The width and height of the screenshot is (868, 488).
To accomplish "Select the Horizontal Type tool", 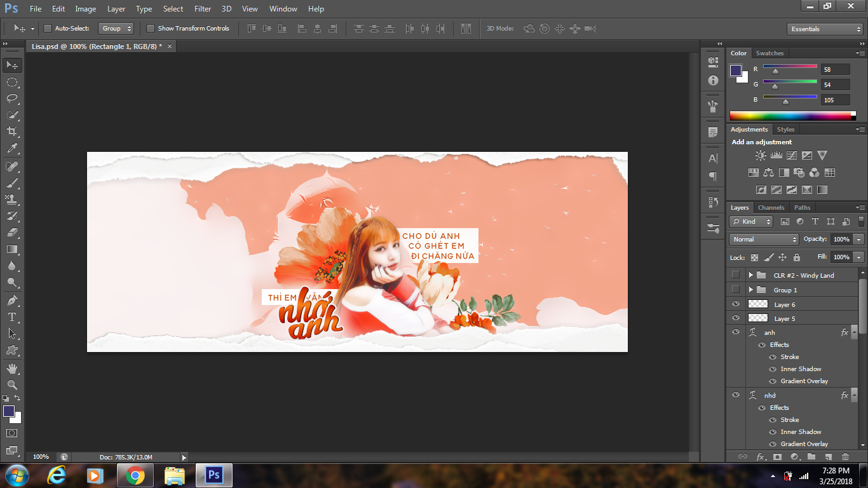I will pyautogui.click(x=12, y=316).
